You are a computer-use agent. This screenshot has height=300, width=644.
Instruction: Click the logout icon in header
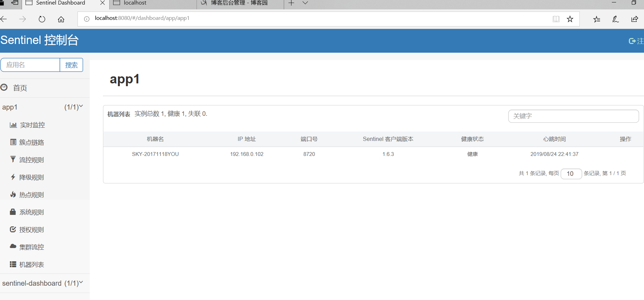632,41
